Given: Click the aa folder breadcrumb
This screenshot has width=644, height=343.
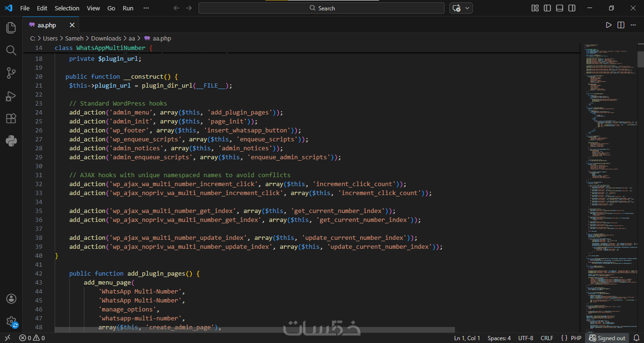Looking at the screenshot, I should click(132, 38).
